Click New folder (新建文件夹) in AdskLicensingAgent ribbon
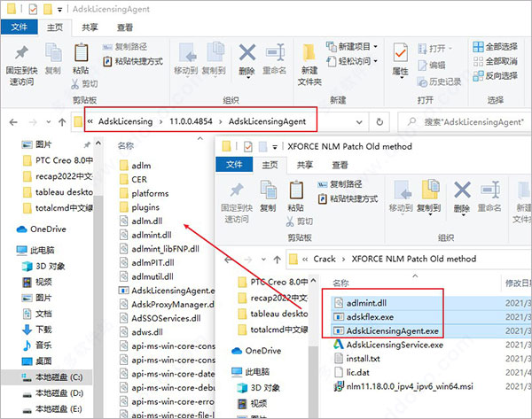This screenshot has height=419, width=532. pos(309,65)
